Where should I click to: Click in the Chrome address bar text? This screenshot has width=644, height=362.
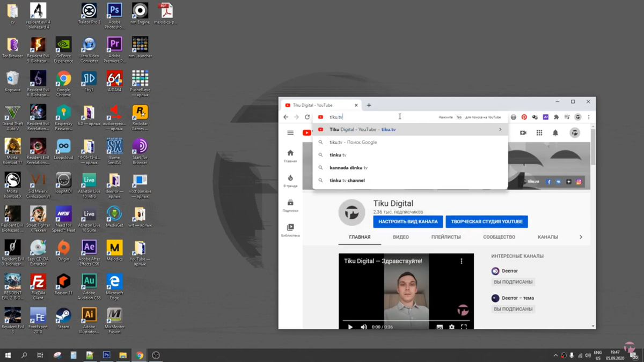coord(336,117)
